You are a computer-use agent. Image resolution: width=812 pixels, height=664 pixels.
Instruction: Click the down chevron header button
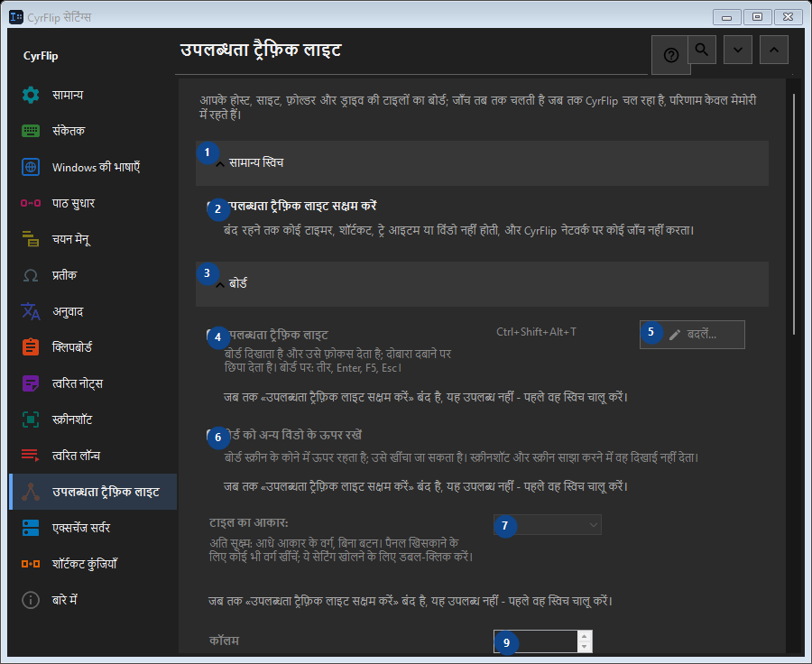pyautogui.click(x=738, y=50)
